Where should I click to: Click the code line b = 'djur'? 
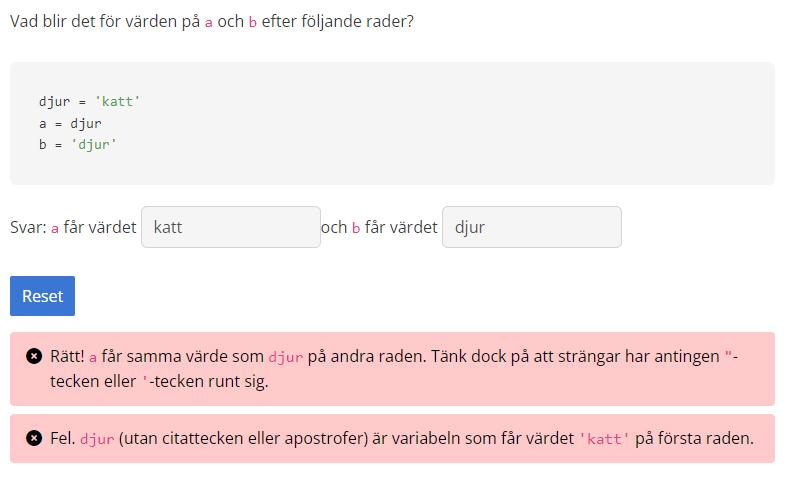point(78,145)
